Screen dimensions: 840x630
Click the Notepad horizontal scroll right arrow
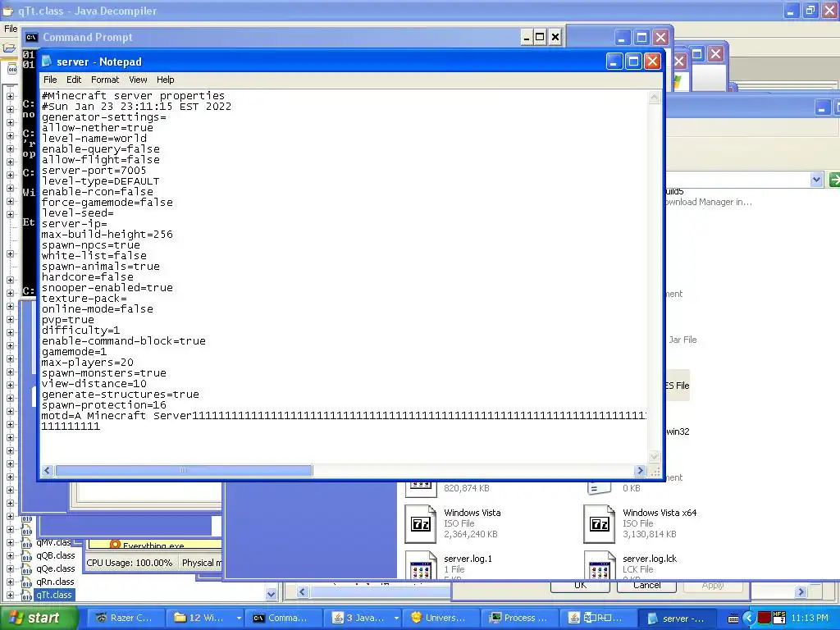(x=640, y=470)
